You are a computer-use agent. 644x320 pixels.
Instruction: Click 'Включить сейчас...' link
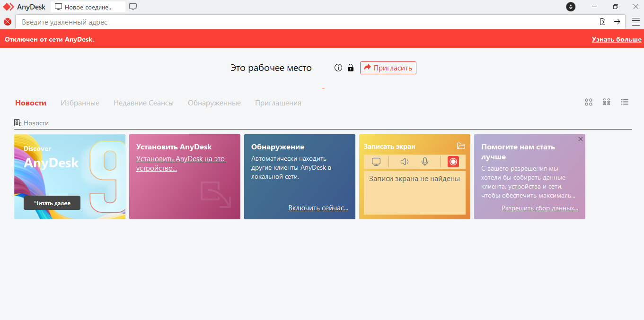tap(318, 208)
